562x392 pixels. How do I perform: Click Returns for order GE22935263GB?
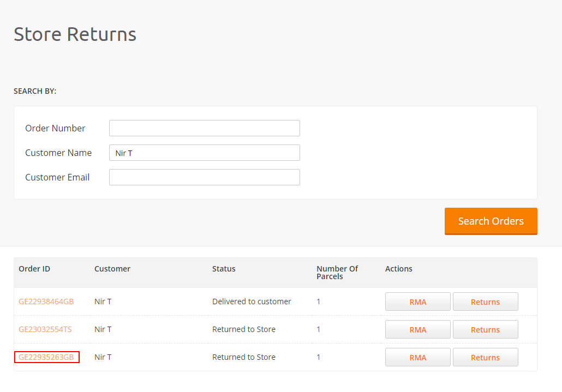[x=485, y=357]
